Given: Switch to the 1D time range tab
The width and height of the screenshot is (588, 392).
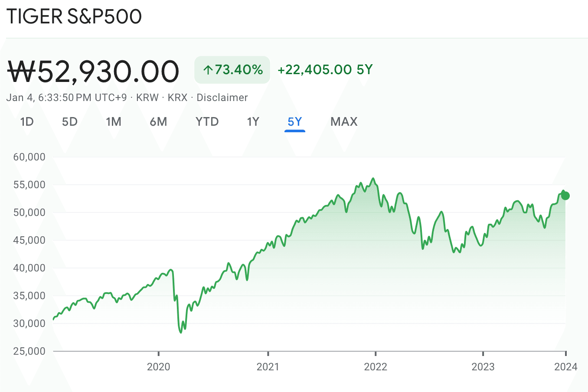Looking at the screenshot, I should 27,122.
